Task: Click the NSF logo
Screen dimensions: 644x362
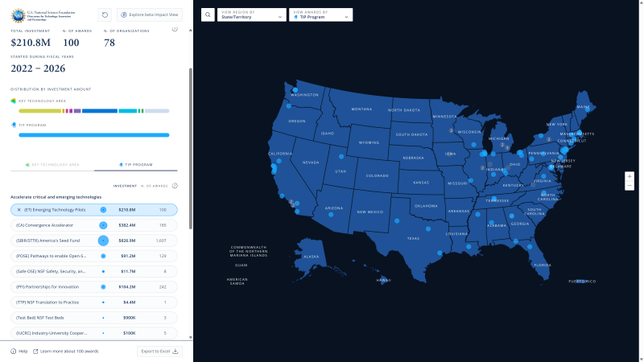Action: click(x=18, y=14)
